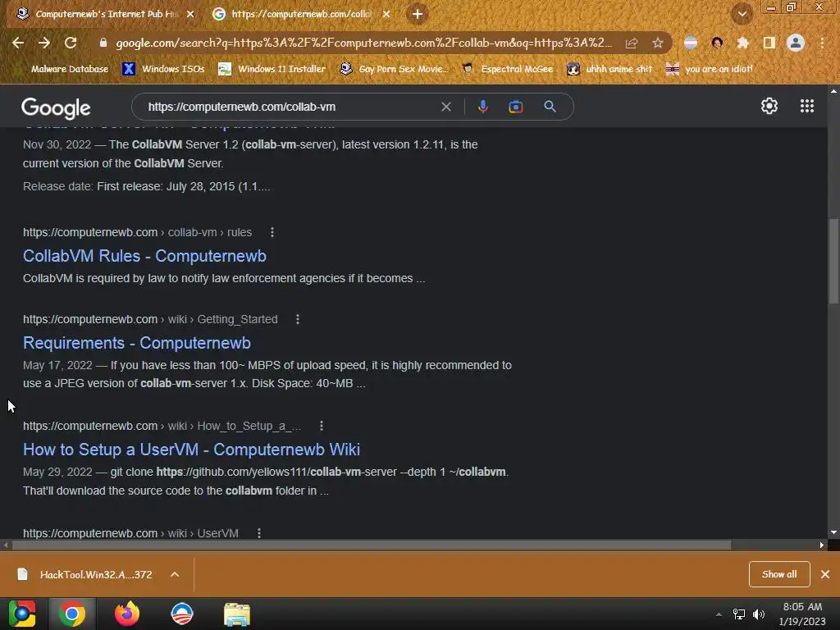Expand options for HackTool download item

coord(175,574)
